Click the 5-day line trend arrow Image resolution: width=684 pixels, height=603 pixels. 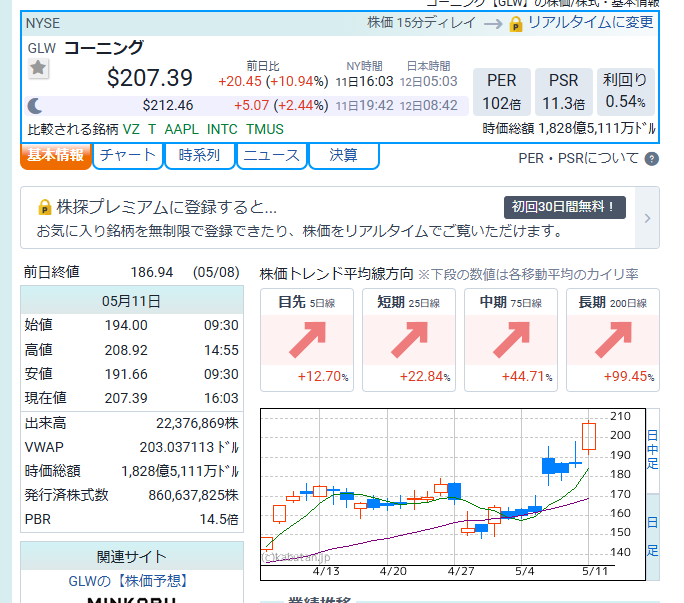coord(307,340)
